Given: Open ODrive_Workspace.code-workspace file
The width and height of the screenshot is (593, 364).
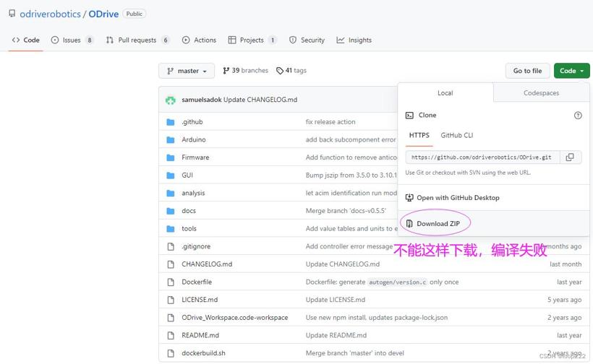Looking at the screenshot, I should [x=235, y=318].
